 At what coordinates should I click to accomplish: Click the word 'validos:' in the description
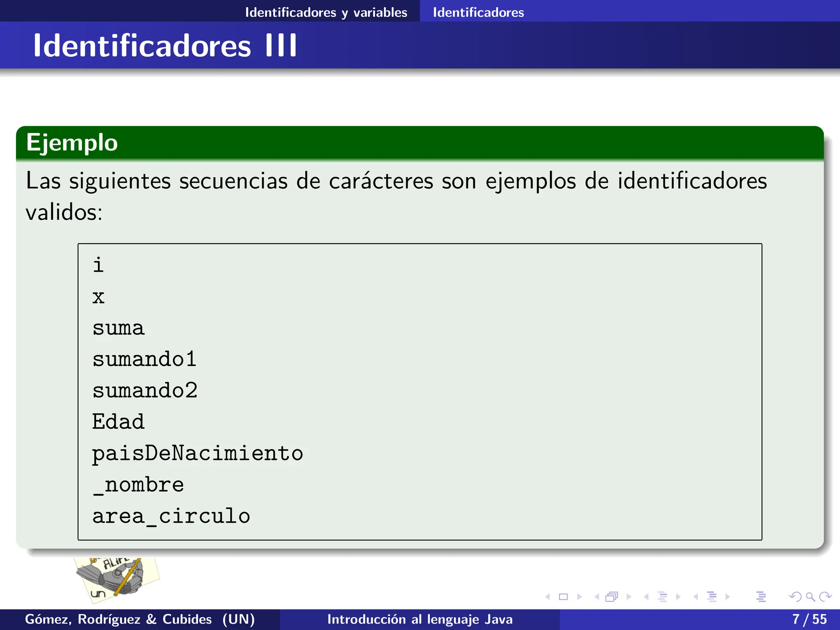[64, 212]
